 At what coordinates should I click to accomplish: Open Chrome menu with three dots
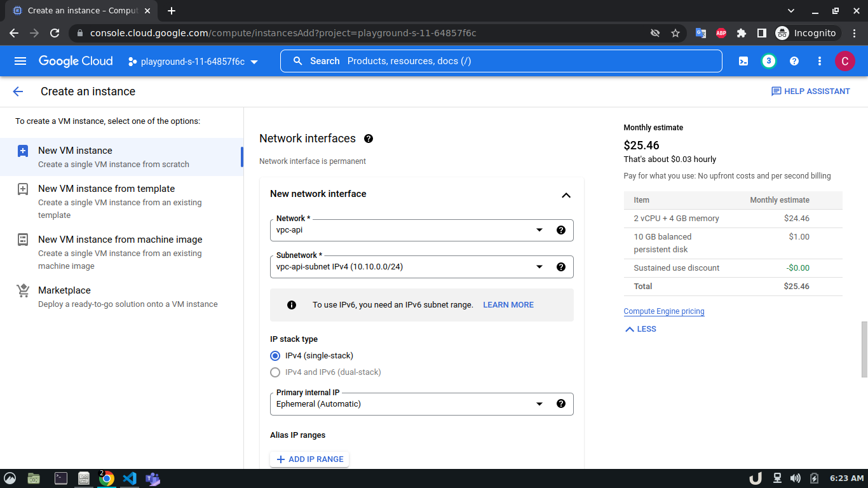854,33
